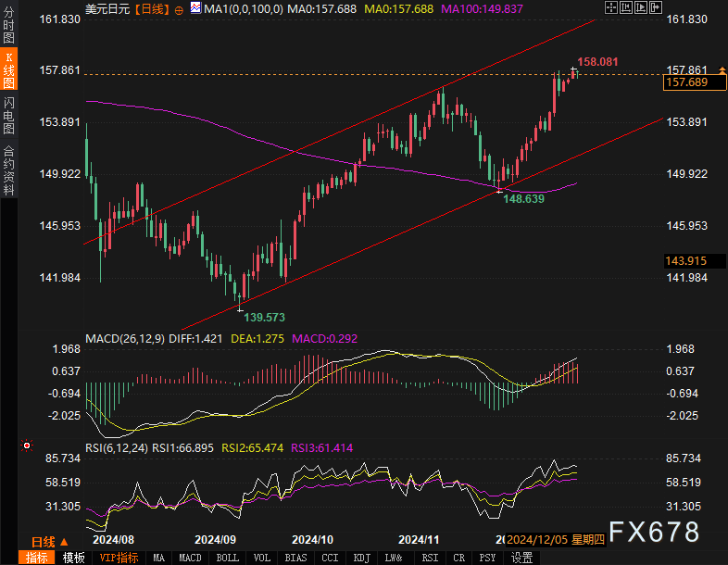
Task: Click the DIFF:1.421 value
Action: pos(195,338)
